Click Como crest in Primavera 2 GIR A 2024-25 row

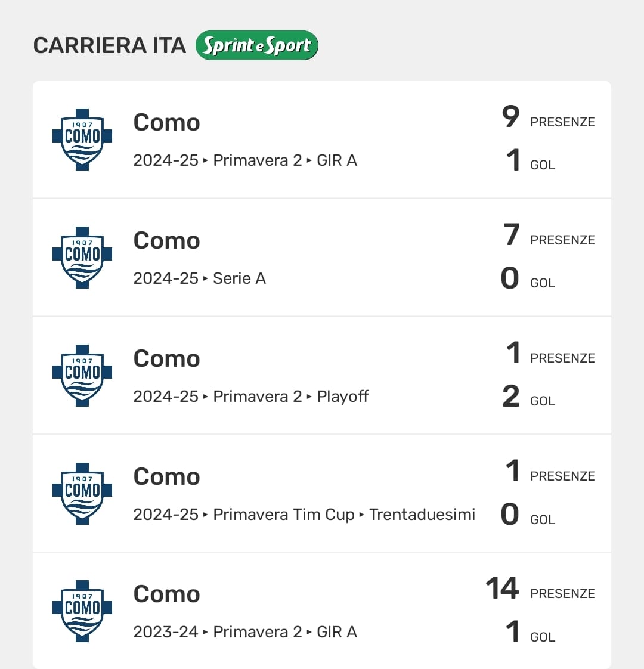[x=82, y=140]
